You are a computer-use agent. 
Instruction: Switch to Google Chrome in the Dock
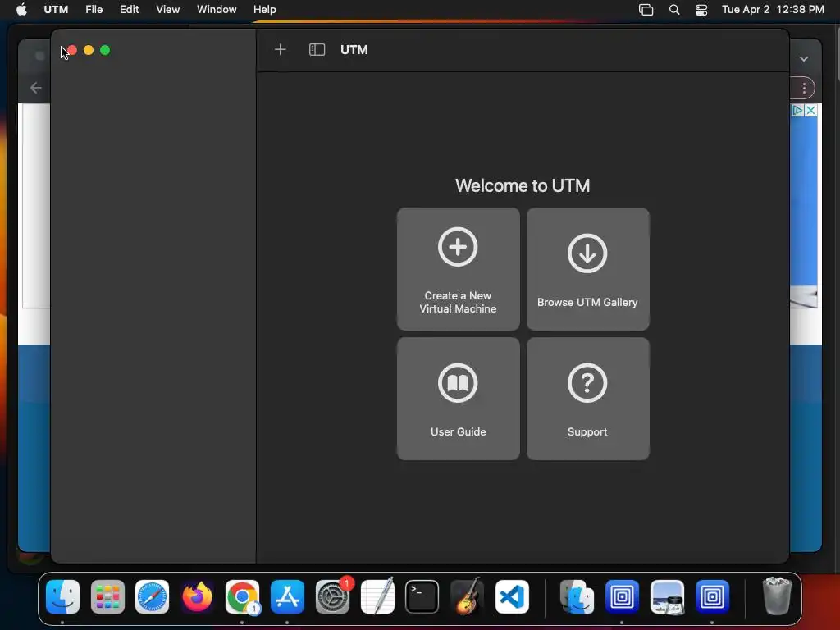(x=242, y=597)
